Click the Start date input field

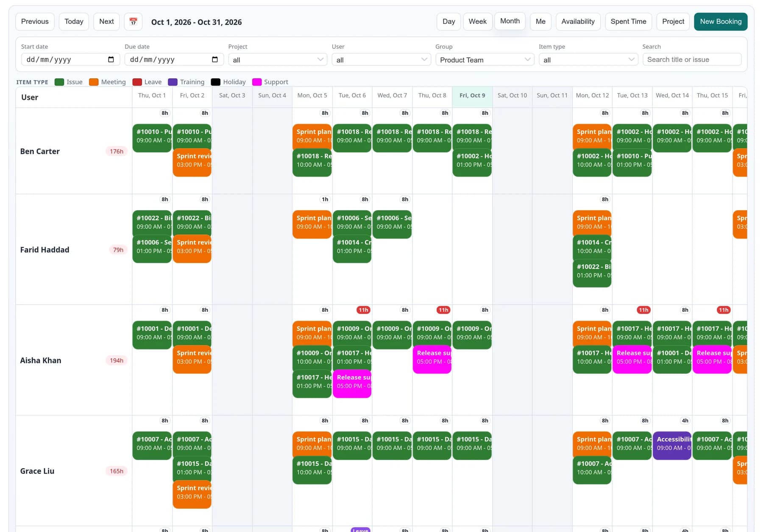click(x=70, y=60)
